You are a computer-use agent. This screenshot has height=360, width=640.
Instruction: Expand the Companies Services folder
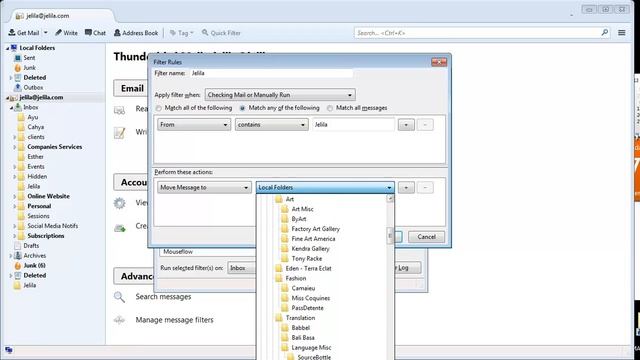pyautogui.click(x=15, y=147)
